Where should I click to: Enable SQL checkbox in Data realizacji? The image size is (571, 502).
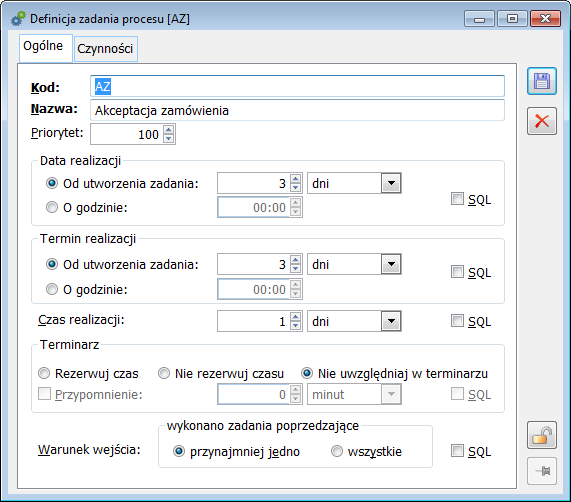click(457, 199)
